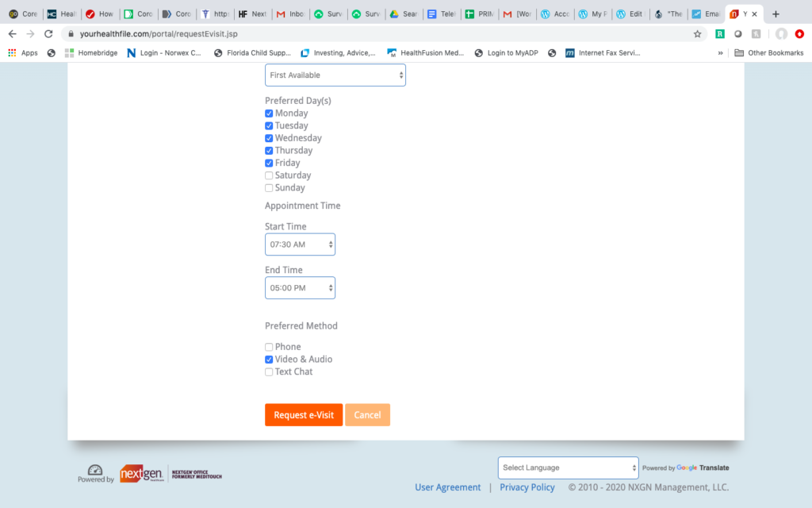Expand the Start Time dropdown
Screen dimensions: 812x508
tap(300, 244)
